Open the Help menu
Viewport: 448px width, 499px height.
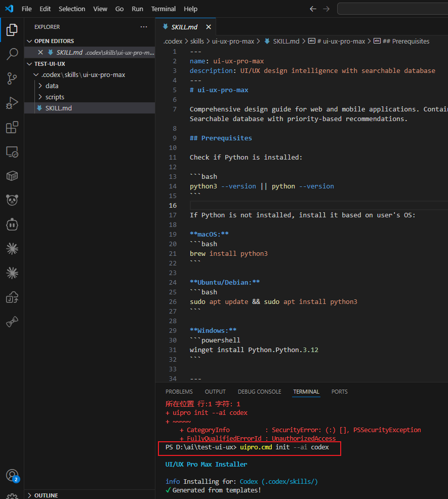(190, 9)
